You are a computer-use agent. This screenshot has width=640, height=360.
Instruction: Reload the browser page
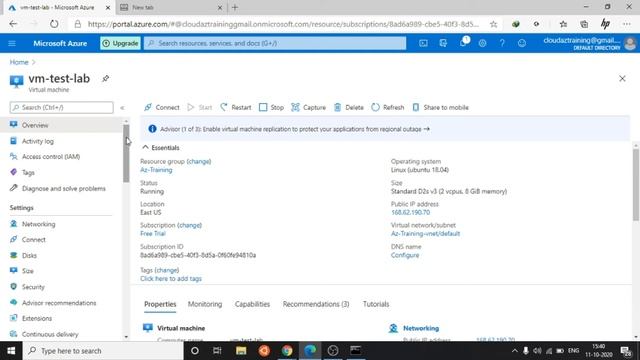point(54,24)
